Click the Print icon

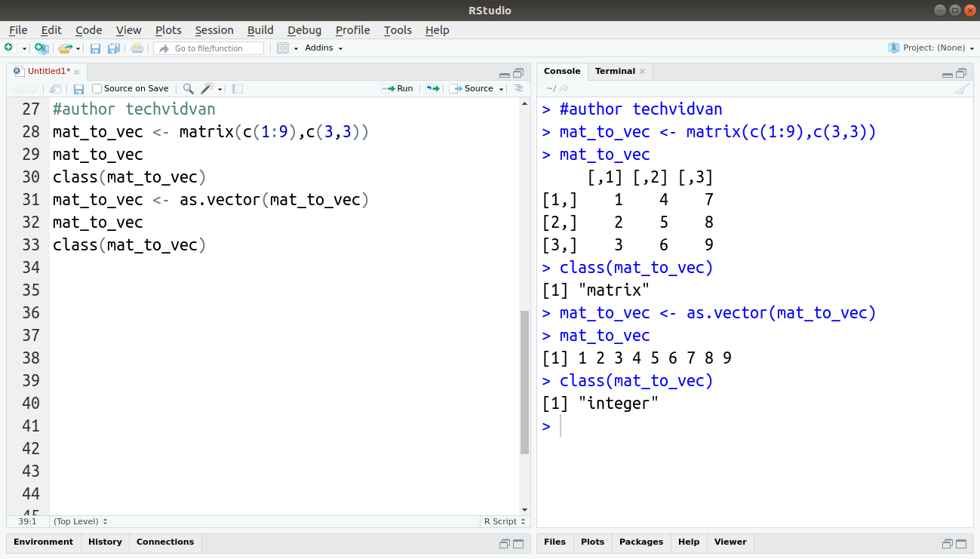[137, 48]
